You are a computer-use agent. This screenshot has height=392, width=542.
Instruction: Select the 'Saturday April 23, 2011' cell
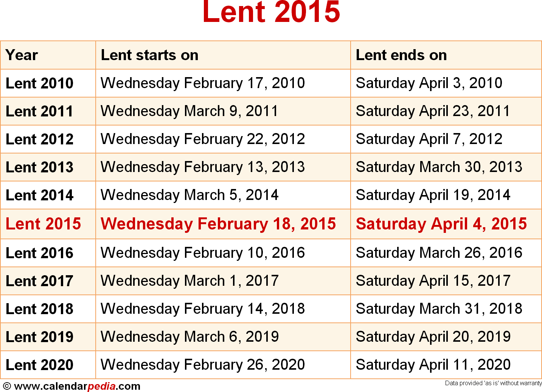point(433,111)
